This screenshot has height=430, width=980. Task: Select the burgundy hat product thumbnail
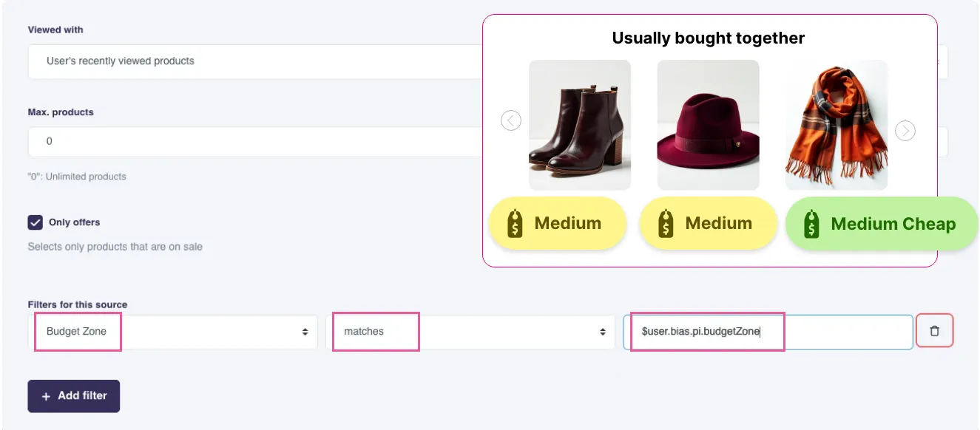(x=708, y=125)
